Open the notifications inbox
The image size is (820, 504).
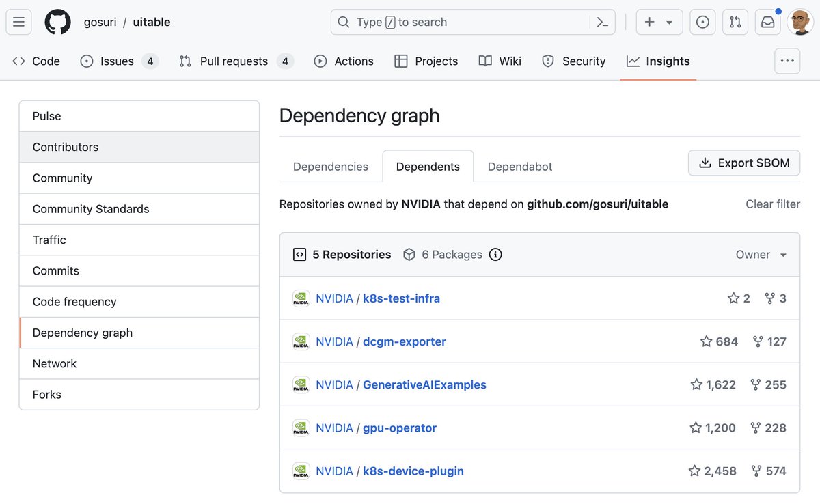pos(768,22)
